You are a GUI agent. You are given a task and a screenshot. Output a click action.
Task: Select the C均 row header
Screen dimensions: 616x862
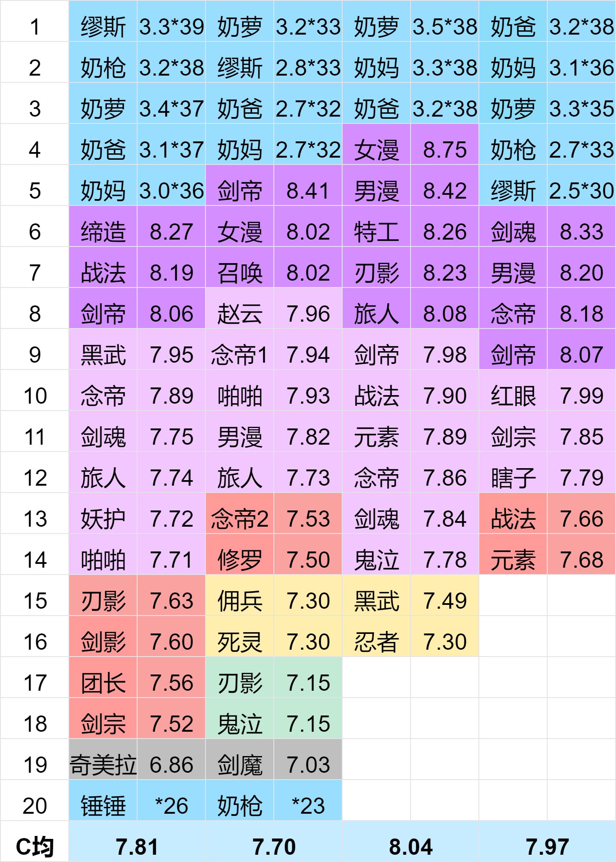35,841
